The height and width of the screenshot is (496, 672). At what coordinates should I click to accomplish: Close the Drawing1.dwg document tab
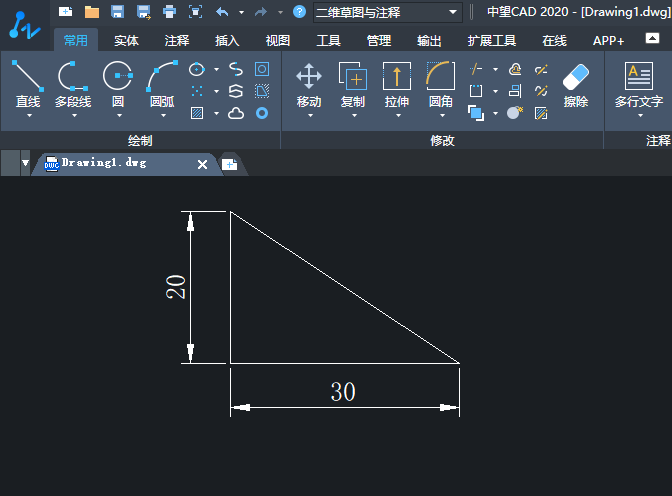(203, 164)
